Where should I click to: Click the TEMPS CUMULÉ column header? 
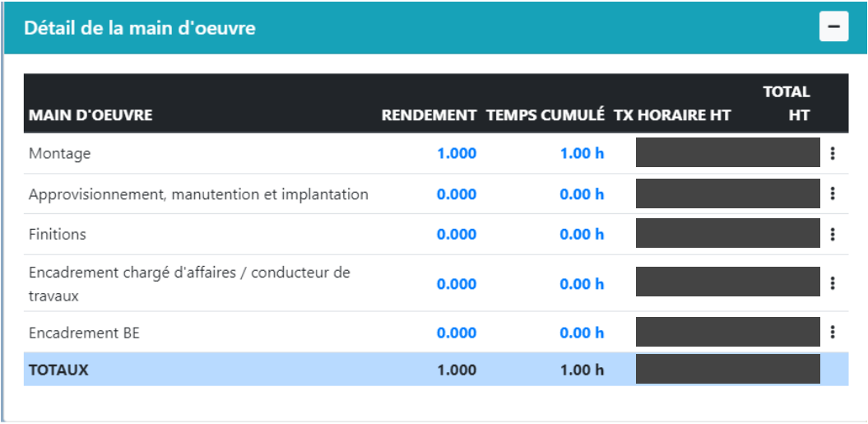(545, 116)
